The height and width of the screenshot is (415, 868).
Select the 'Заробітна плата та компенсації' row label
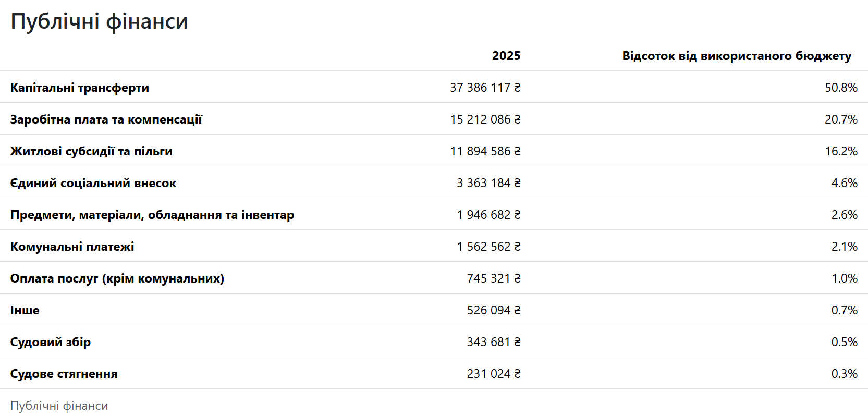(106, 119)
